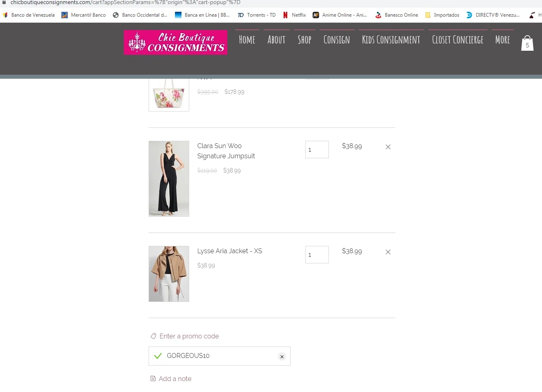Clear the GORGEOUS10 promo code
The width and height of the screenshot is (542, 392).
pyautogui.click(x=282, y=357)
